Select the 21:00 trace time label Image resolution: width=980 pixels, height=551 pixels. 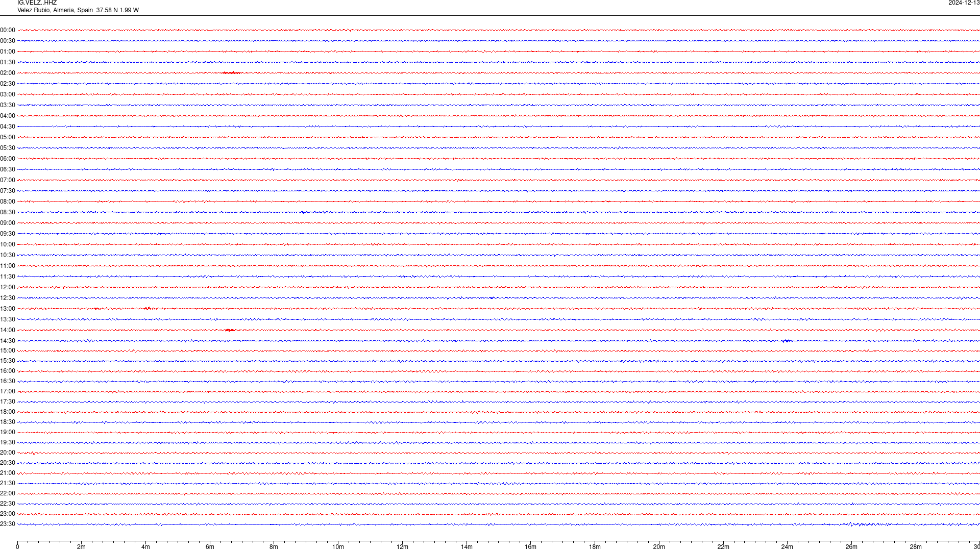(8, 473)
